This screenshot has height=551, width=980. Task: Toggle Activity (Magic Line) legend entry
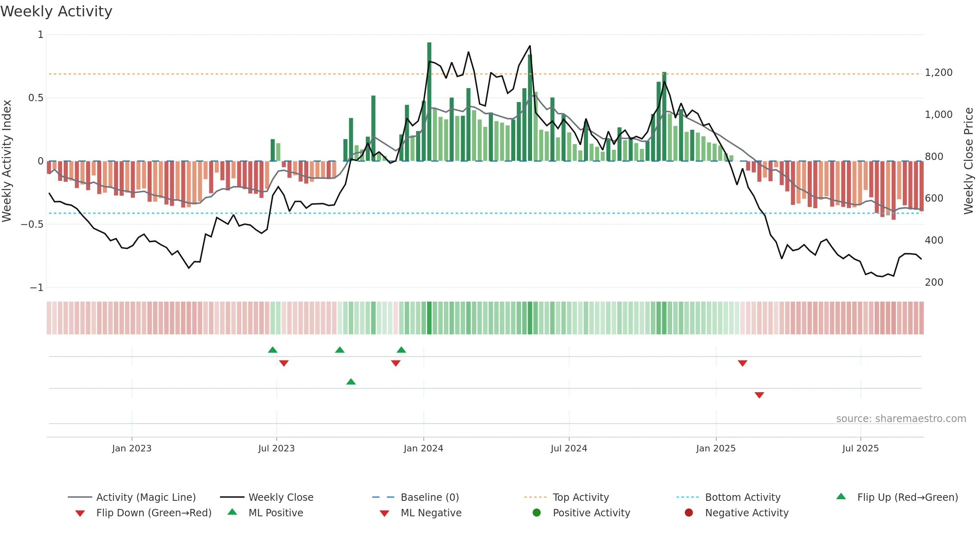click(132, 497)
